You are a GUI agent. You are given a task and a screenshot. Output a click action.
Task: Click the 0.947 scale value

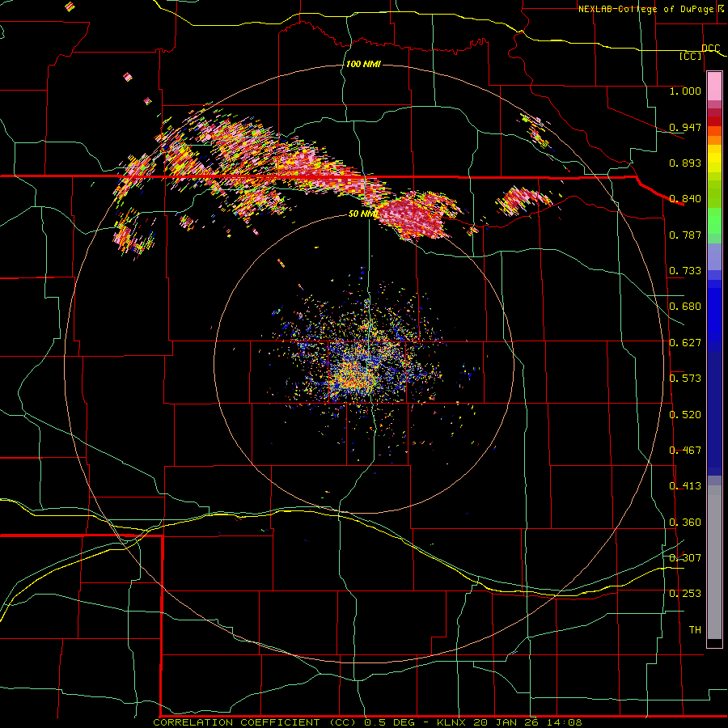click(685, 127)
